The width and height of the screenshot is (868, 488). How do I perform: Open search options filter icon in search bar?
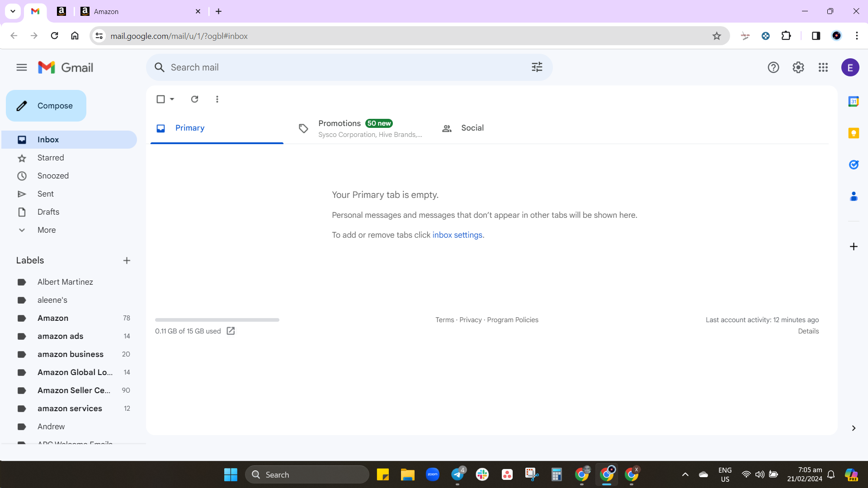tap(537, 67)
